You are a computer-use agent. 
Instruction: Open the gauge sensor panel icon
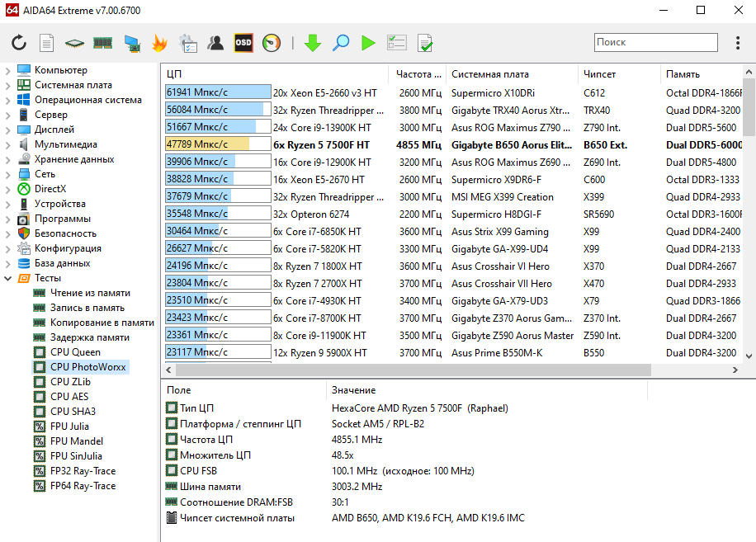pos(272,43)
